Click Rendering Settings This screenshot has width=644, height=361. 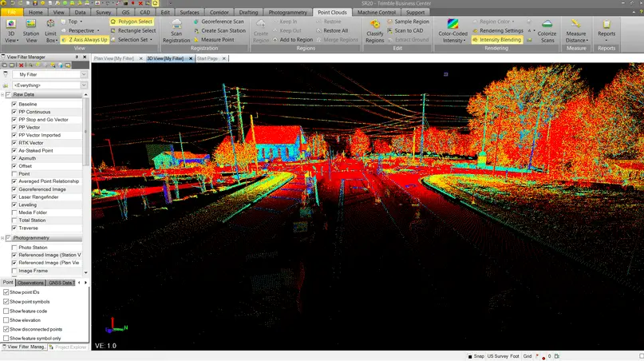pyautogui.click(x=500, y=30)
